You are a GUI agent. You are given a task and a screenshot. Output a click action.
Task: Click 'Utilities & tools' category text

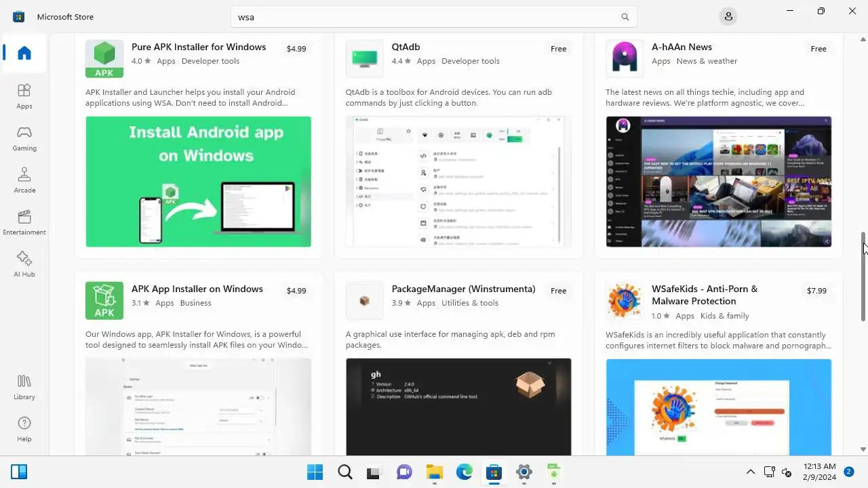point(470,303)
